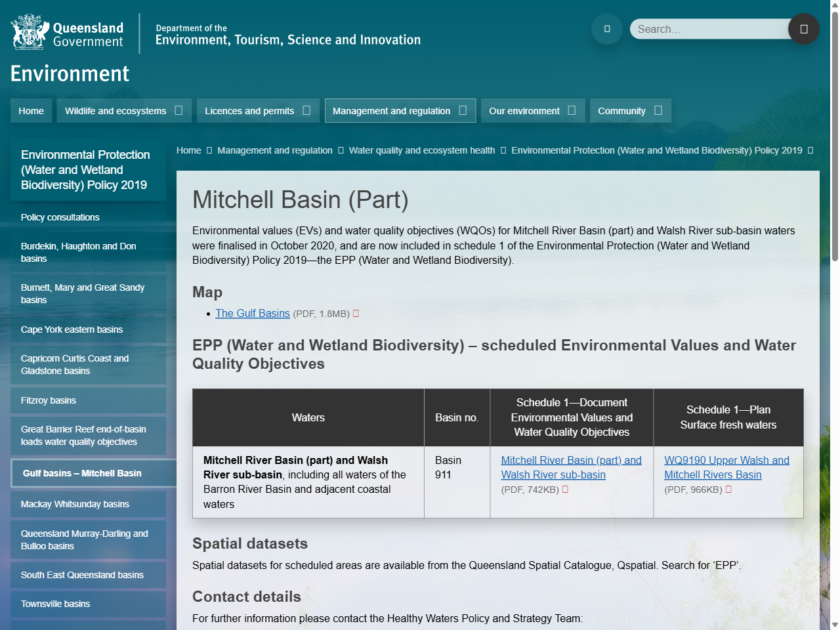
Task: Select Burdekin, Haughton and Don basins
Action: click(88, 253)
